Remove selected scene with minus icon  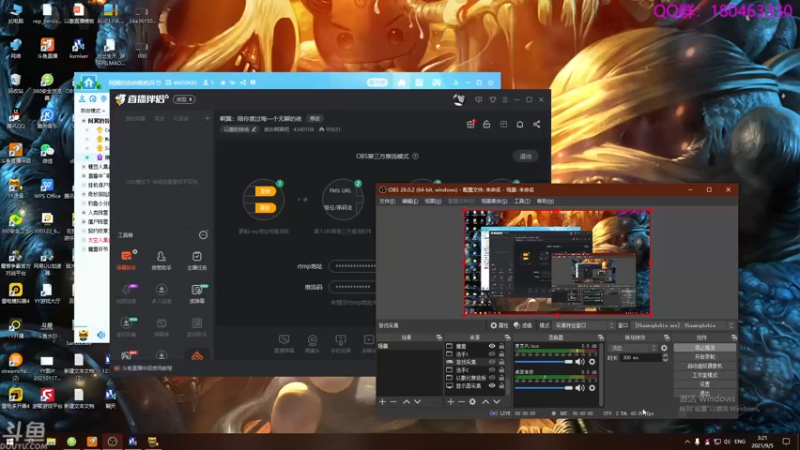point(393,402)
